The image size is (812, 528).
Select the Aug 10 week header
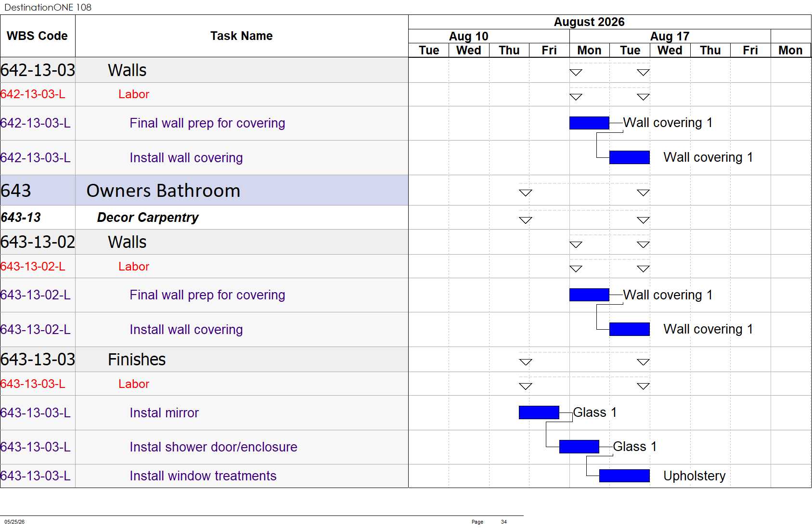pos(468,37)
